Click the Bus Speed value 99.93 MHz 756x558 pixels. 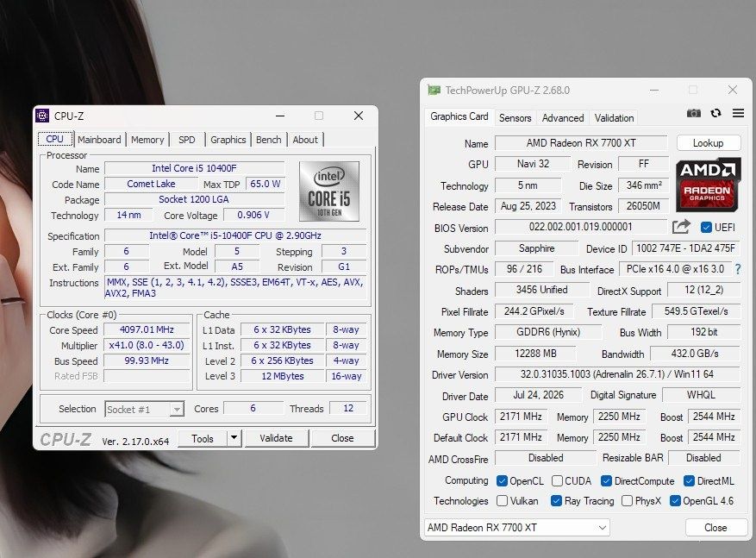[x=147, y=361]
